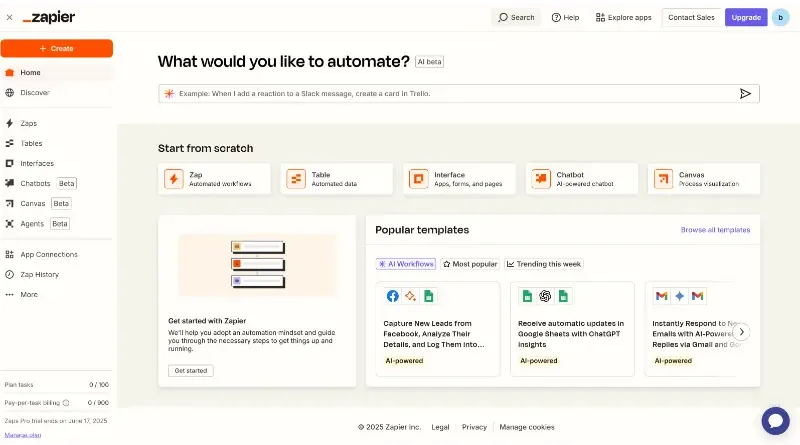Start a Canvas from scratch
800x445 pixels.
tap(704, 179)
